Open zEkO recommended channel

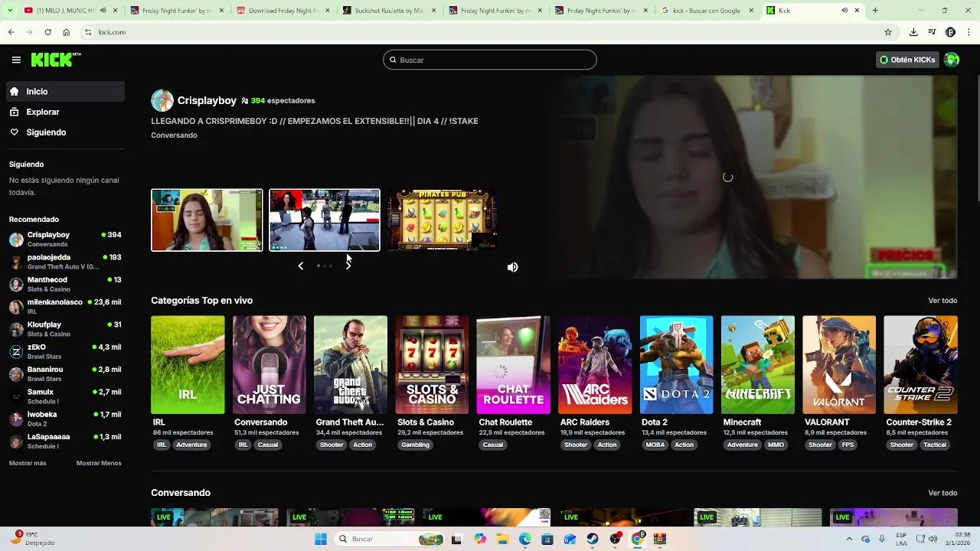click(x=65, y=351)
